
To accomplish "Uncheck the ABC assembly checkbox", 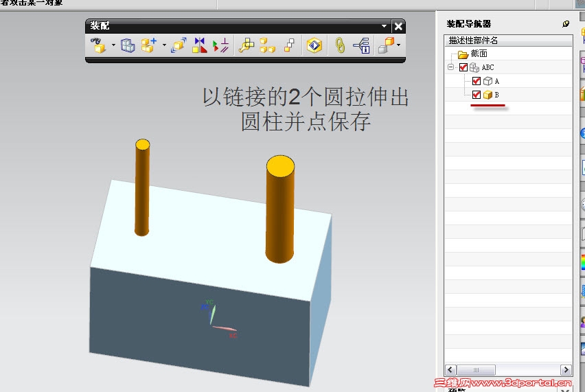I will 463,67.
